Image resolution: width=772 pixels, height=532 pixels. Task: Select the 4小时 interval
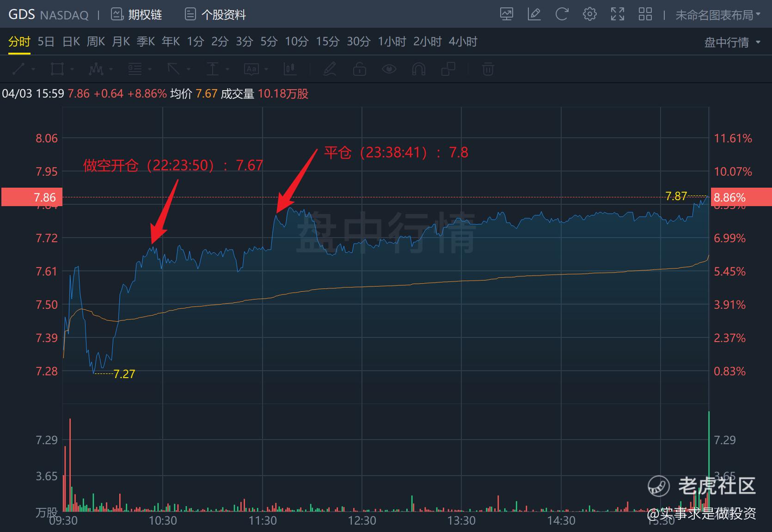(x=463, y=42)
